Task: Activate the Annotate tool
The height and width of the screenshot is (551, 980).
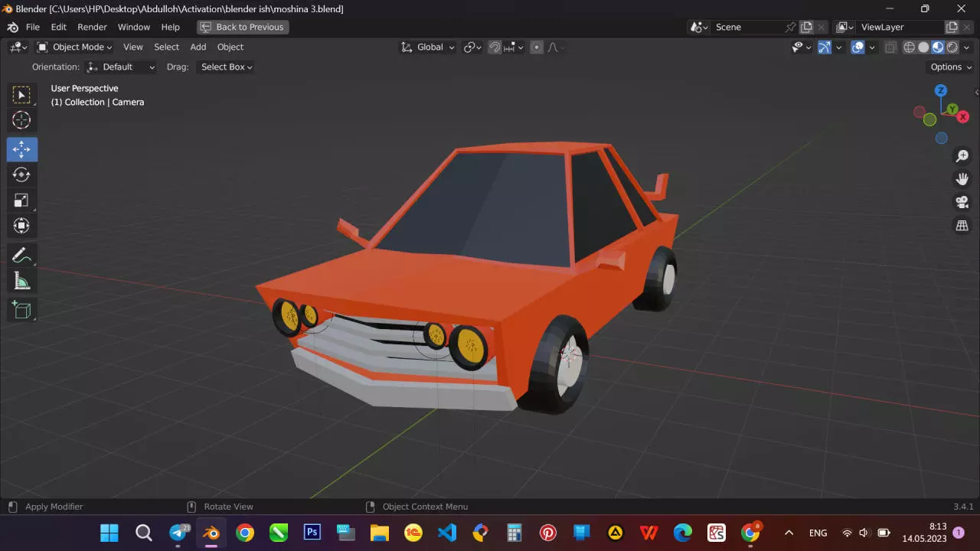Action: click(x=21, y=256)
